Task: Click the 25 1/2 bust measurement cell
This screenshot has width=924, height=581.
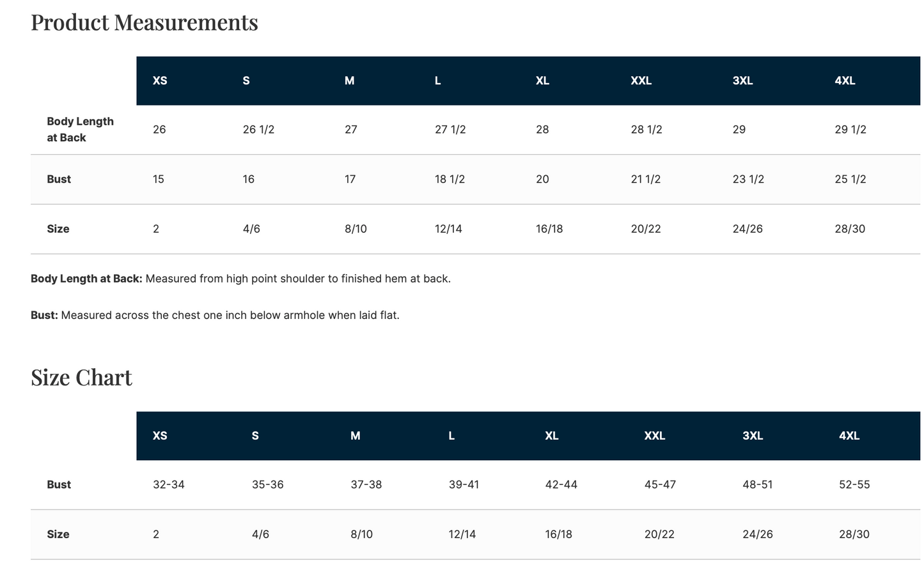Action: (850, 180)
